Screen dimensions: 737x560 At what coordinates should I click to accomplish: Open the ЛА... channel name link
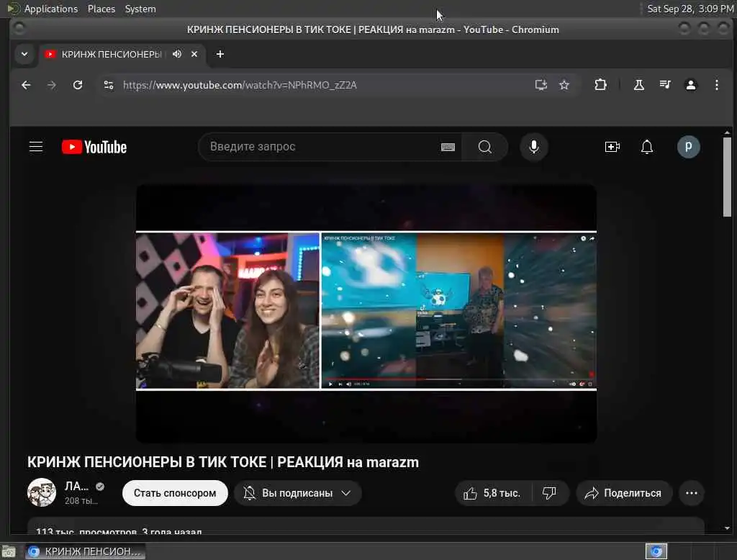(76, 487)
